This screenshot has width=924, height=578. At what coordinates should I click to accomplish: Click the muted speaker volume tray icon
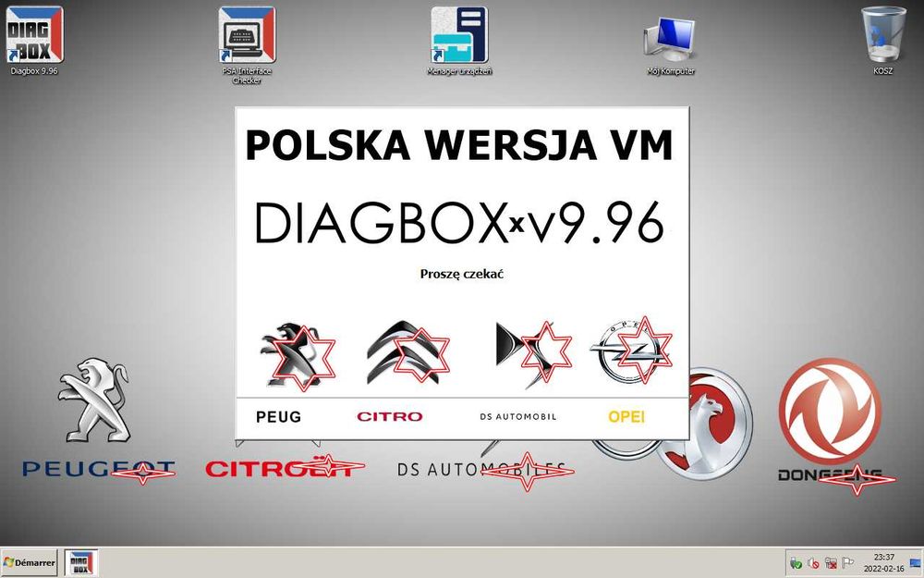click(x=813, y=562)
